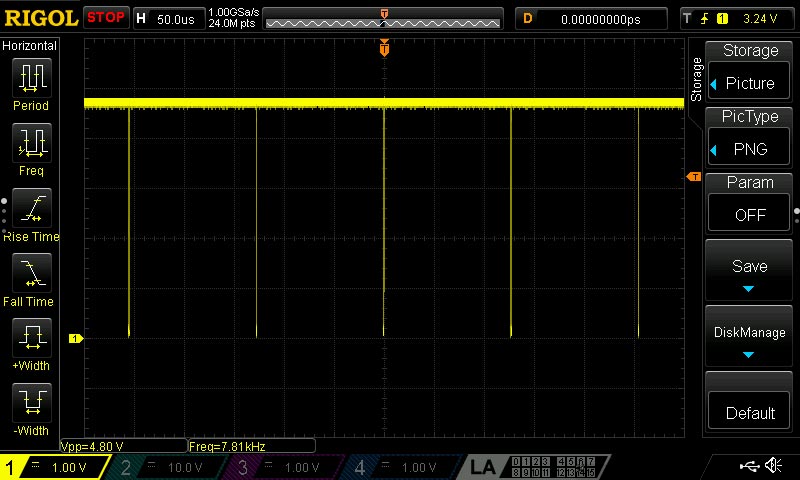Select the Freq measurement icon
The width and height of the screenshot is (800, 480).
[x=32, y=142]
